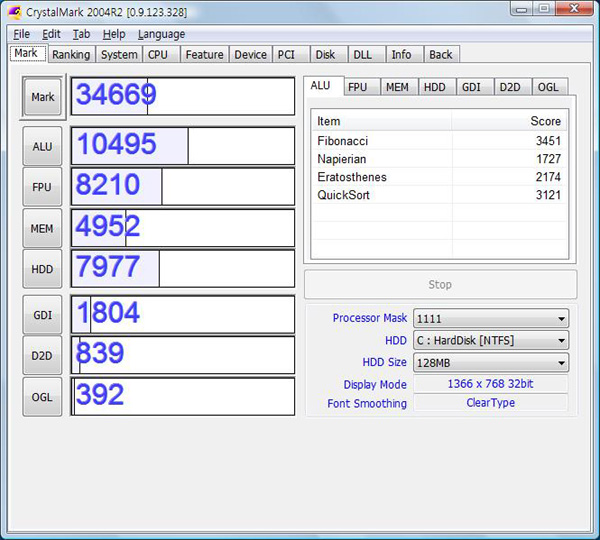Click Fibonacci score 3451
Image resolution: width=600 pixels, height=540 pixels.
[548, 141]
